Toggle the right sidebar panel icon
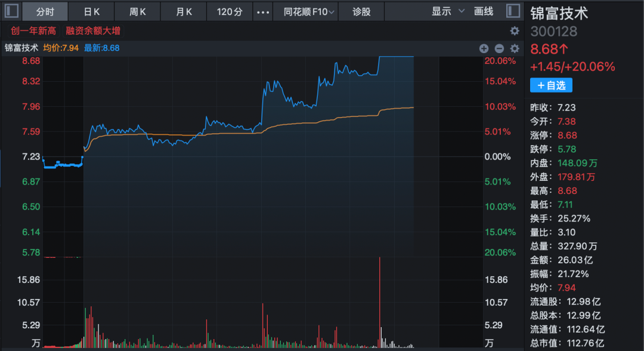The height and width of the screenshot is (351, 644). tap(513, 11)
